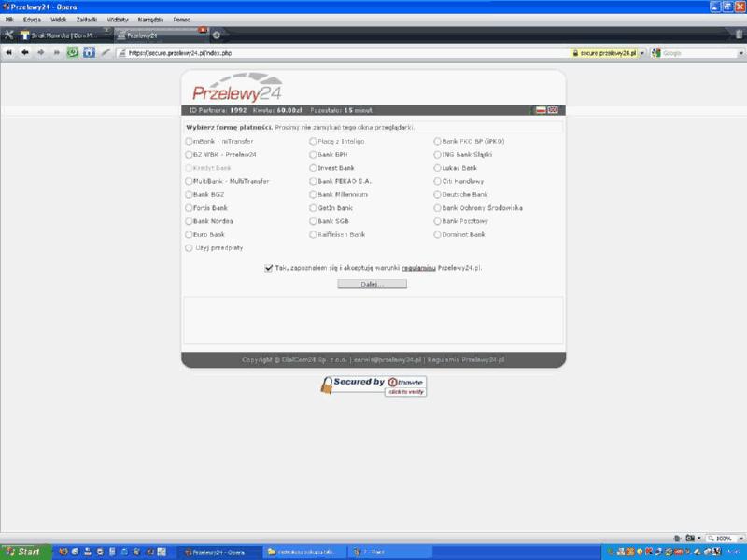This screenshot has width=747, height=560.
Task: Click the new tab plus button
Action: tap(217, 35)
